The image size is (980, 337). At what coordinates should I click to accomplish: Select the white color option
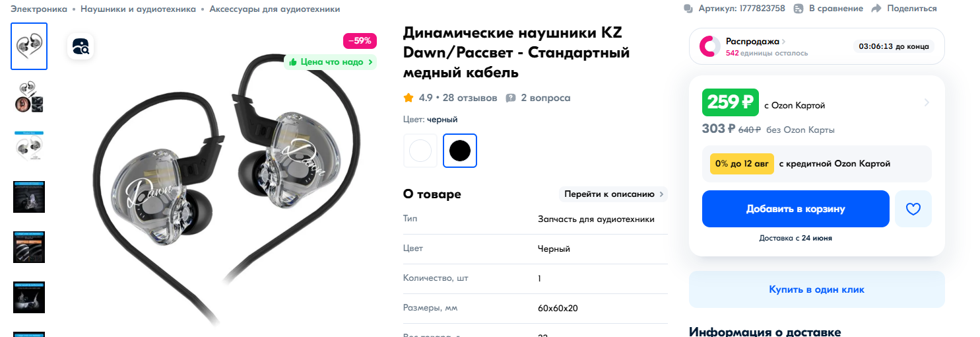pos(420,151)
